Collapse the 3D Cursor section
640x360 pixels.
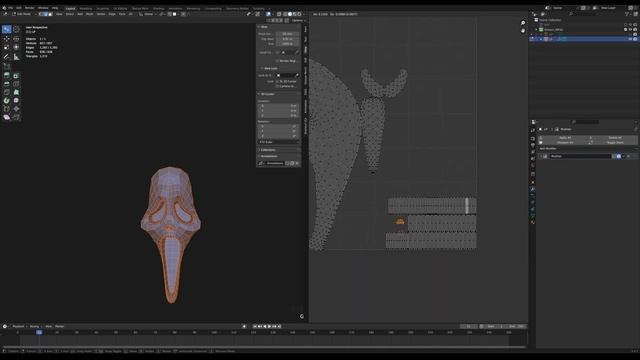click(x=259, y=94)
